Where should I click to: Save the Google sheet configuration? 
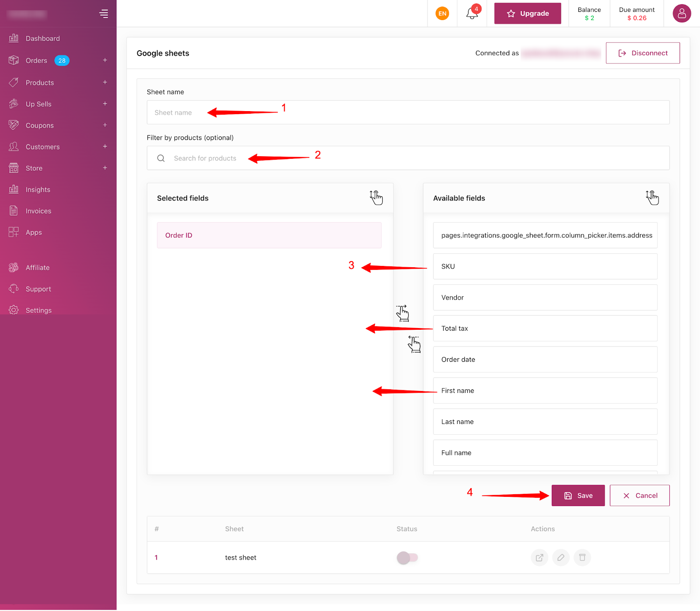[x=578, y=496]
